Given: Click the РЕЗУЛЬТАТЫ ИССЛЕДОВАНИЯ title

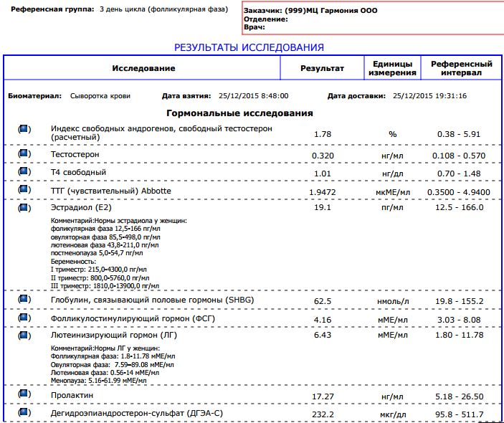Looking at the screenshot, I should 249,47.
